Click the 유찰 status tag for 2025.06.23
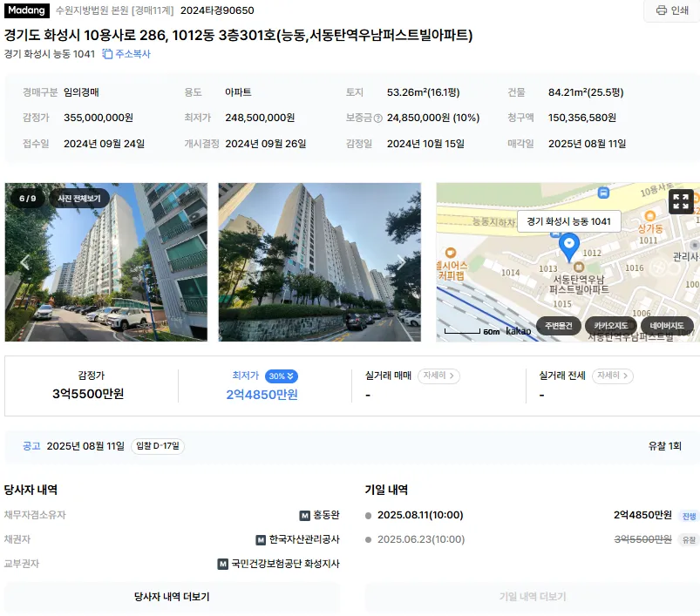 click(x=689, y=540)
